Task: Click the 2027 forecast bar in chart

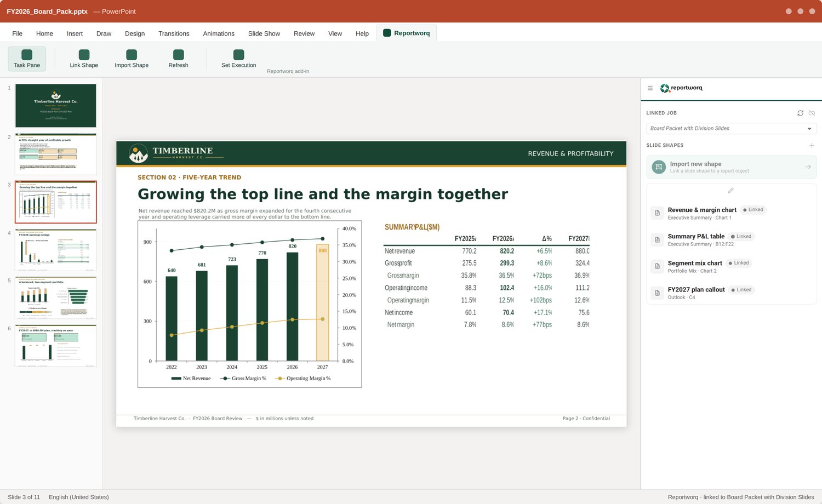Action: [322, 302]
